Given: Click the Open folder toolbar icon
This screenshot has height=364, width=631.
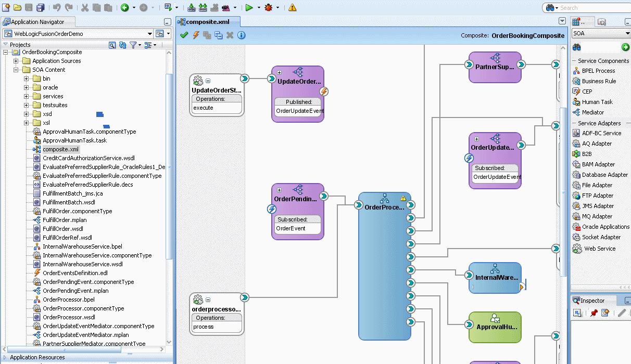Looking at the screenshot, I should click(17, 8).
